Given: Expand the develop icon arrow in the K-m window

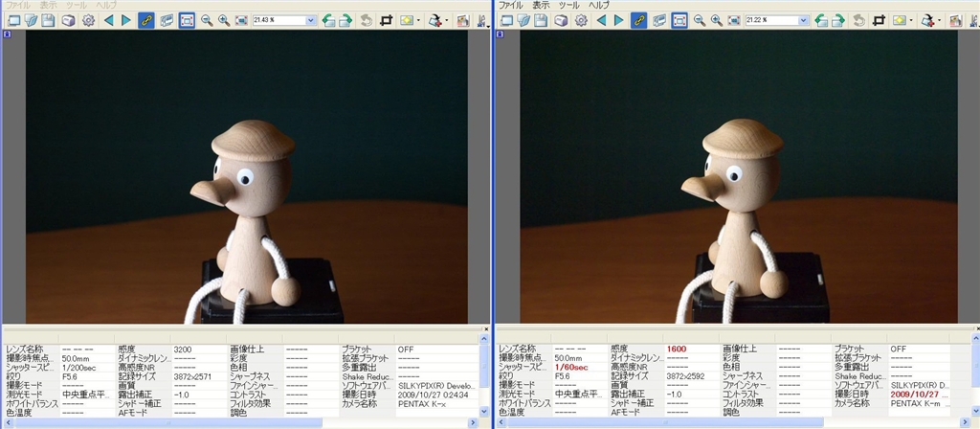Looking at the screenshot, I should 939,21.
